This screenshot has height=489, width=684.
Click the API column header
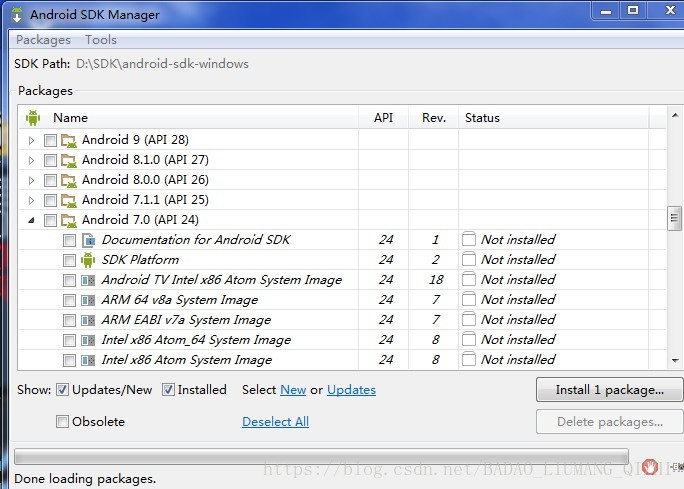[383, 118]
